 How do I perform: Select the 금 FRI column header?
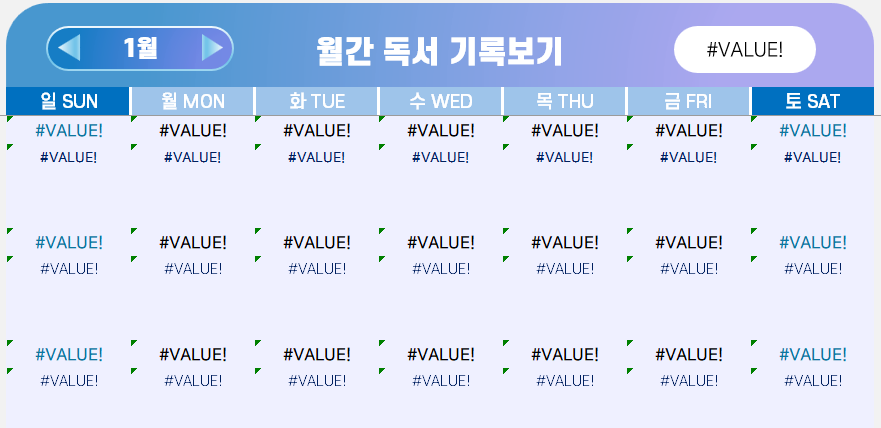(x=688, y=101)
